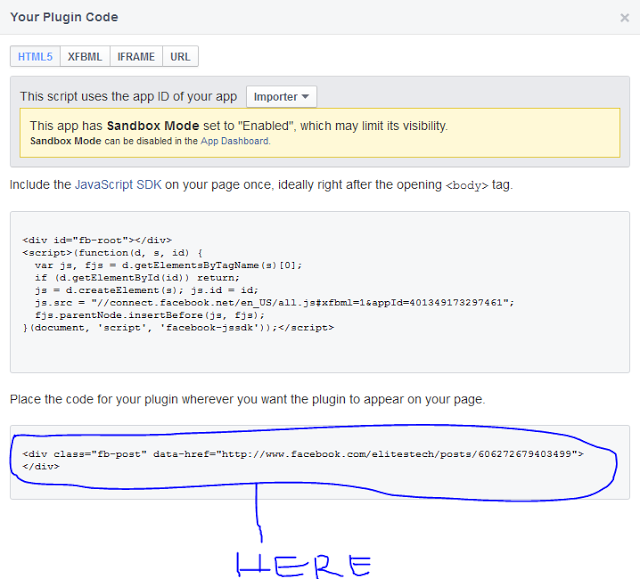The image size is (640, 579).
Task: Click the Your Plugin Code title
Action: [x=64, y=17]
